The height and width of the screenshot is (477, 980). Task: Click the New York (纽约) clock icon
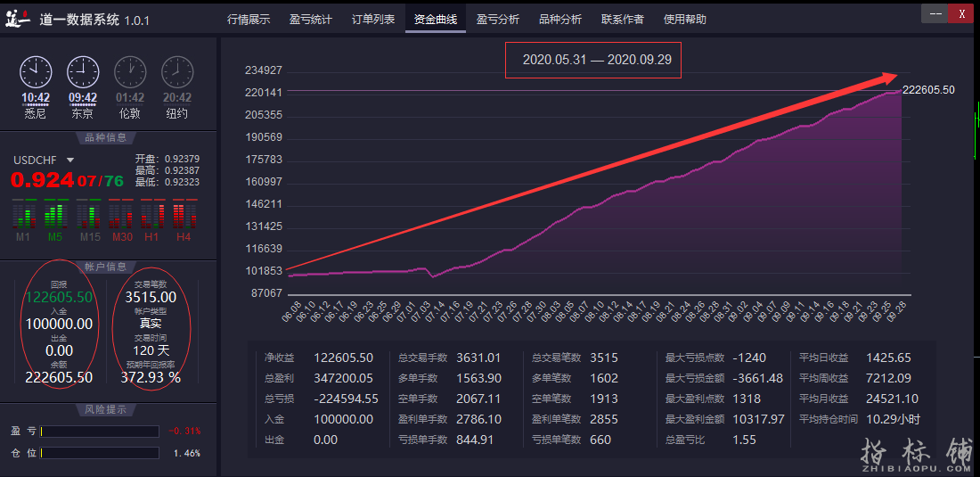tap(177, 71)
